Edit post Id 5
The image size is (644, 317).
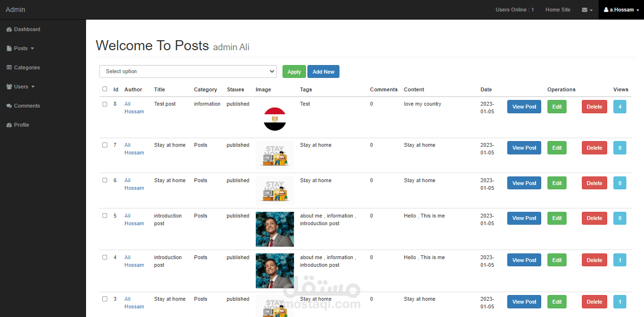click(x=557, y=218)
